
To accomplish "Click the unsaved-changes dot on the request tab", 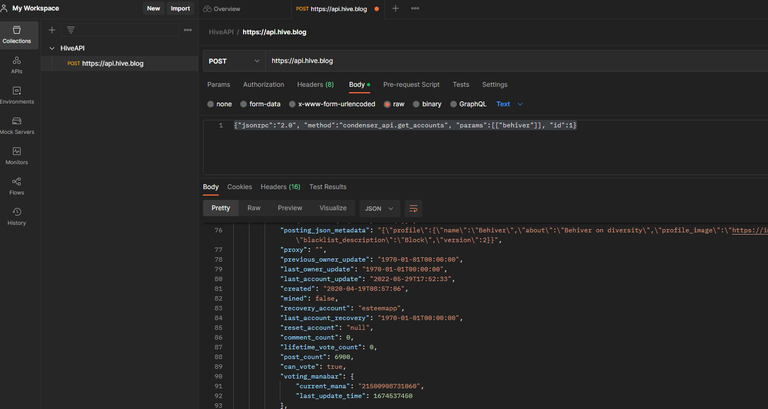I will pos(377,9).
